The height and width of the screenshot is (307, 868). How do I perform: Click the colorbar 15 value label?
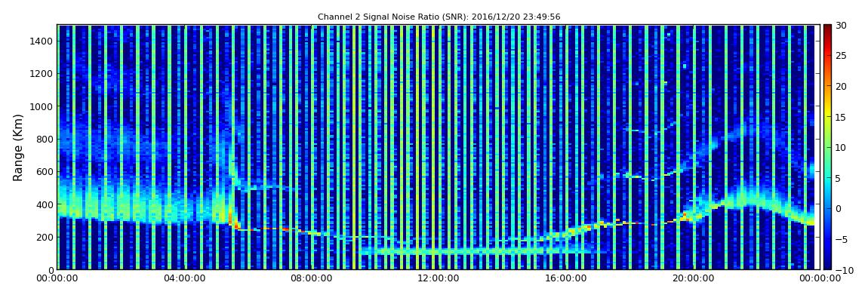point(841,117)
